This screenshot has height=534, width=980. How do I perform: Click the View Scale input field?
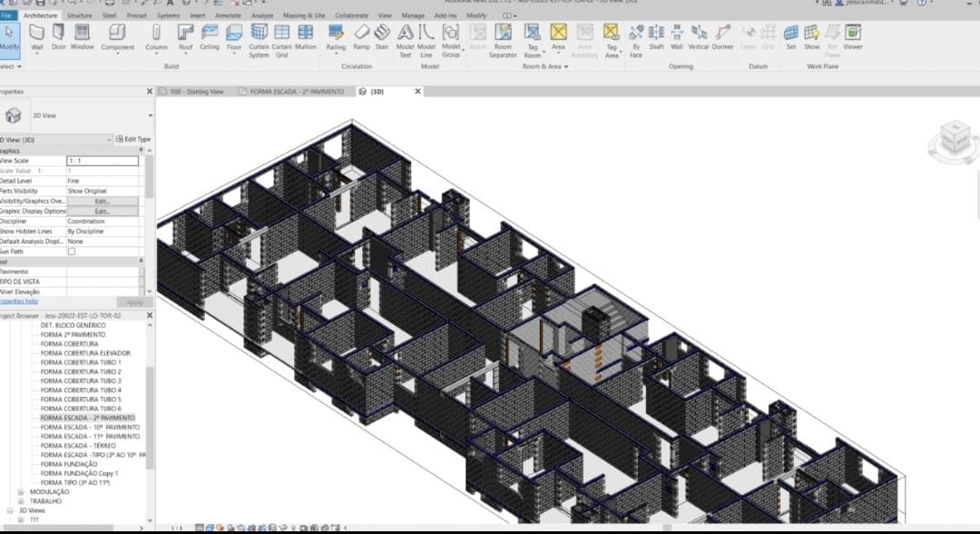pyautogui.click(x=102, y=161)
